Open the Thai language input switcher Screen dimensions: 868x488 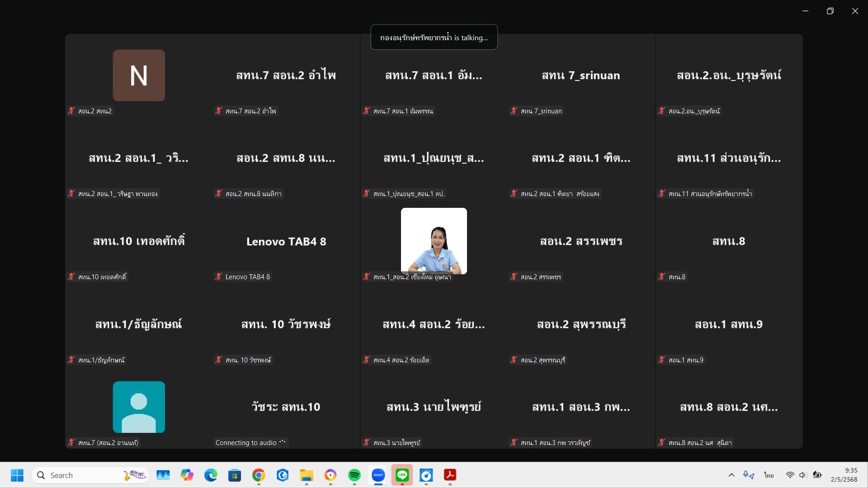tap(769, 475)
